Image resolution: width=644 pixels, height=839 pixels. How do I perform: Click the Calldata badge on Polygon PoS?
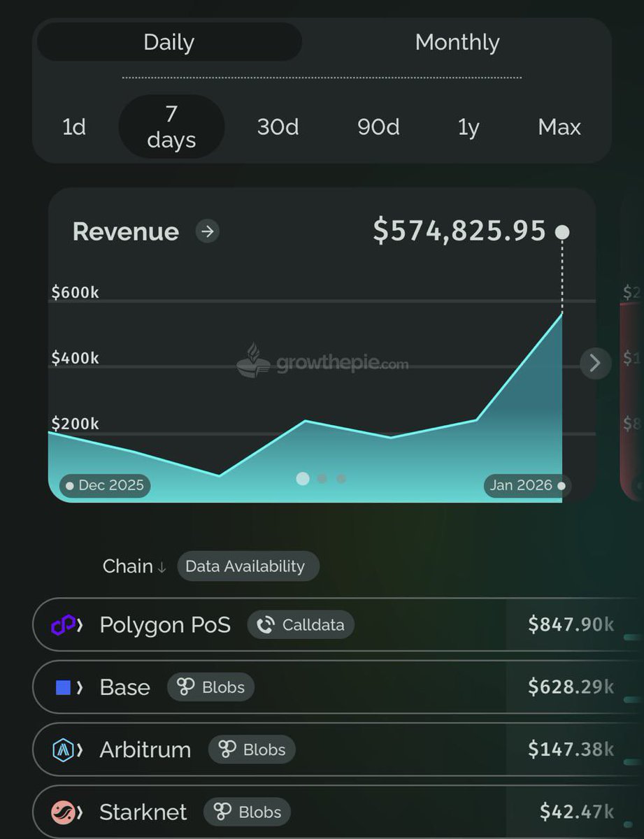pos(301,625)
